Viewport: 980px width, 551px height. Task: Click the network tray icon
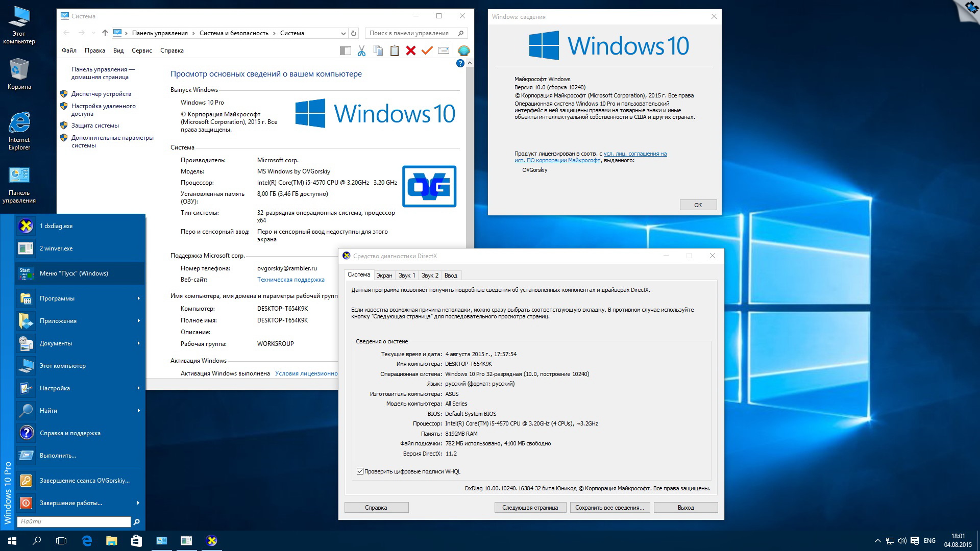point(890,541)
